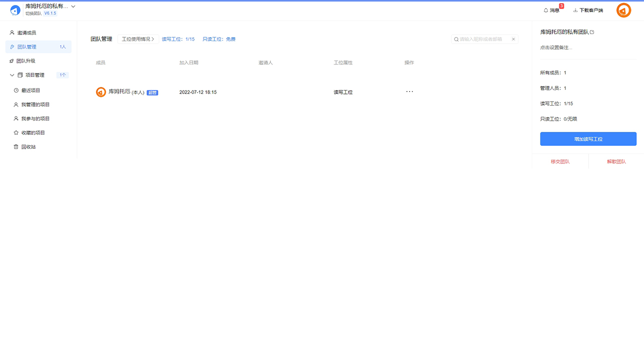The width and height of the screenshot is (644, 362).
Task: Select 邀请成员 in the sidebar
Action: pos(26,32)
